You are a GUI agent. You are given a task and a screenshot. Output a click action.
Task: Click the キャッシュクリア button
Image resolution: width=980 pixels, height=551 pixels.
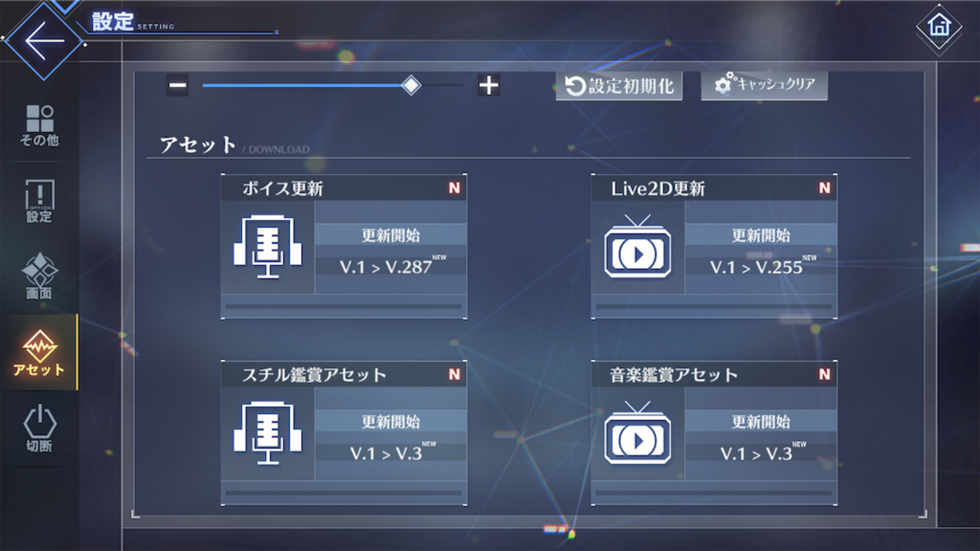tap(764, 85)
